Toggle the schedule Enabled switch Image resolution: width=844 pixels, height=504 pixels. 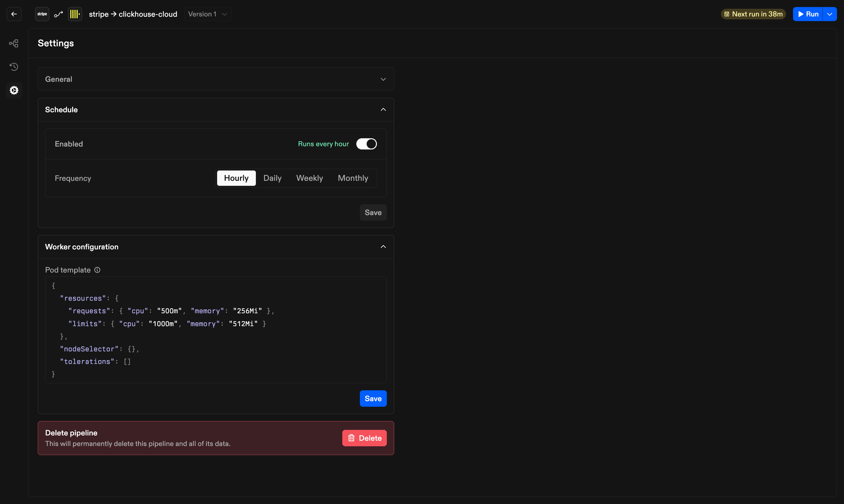pos(366,144)
